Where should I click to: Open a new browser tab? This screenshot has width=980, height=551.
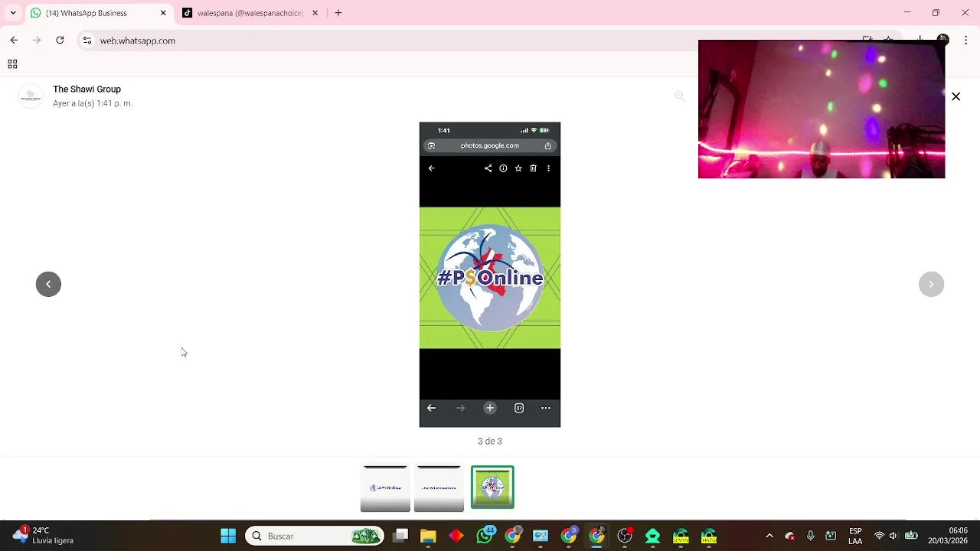coord(338,13)
